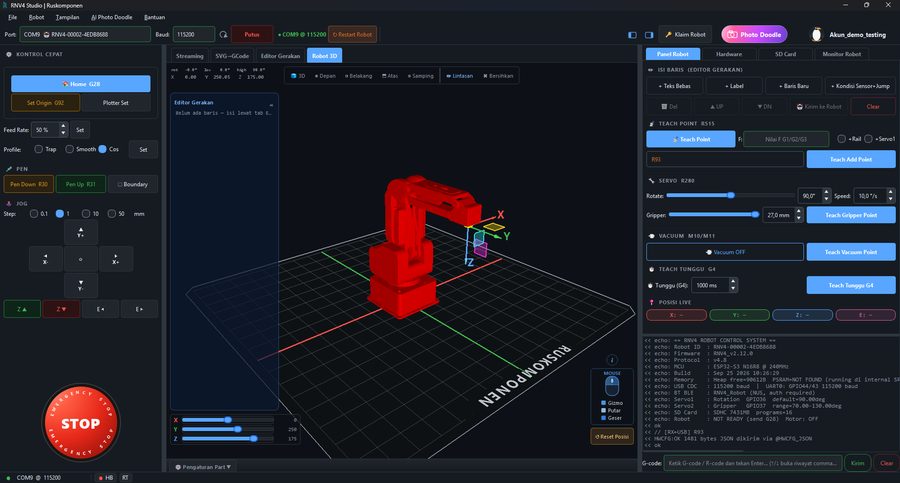Click the E left extruder jog button
The width and height of the screenshot is (900, 483).
coord(100,309)
